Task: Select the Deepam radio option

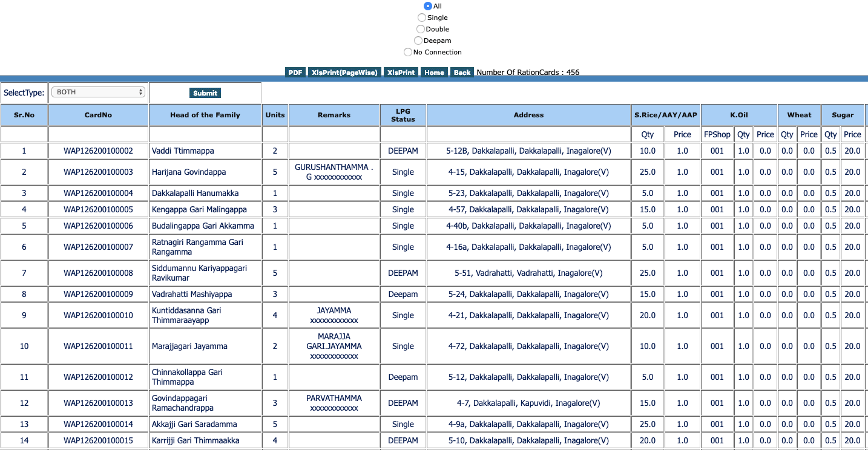Action: [418, 41]
